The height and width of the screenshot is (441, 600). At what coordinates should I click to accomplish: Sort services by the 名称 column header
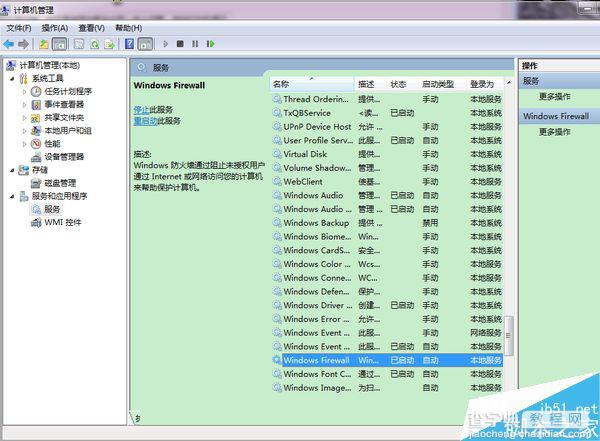click(x=312, y=84)
